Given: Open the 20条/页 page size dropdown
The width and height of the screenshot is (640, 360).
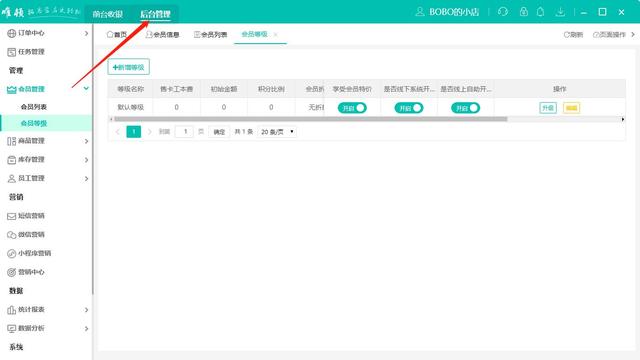Looking at the screenshot, I should (277, 132).
